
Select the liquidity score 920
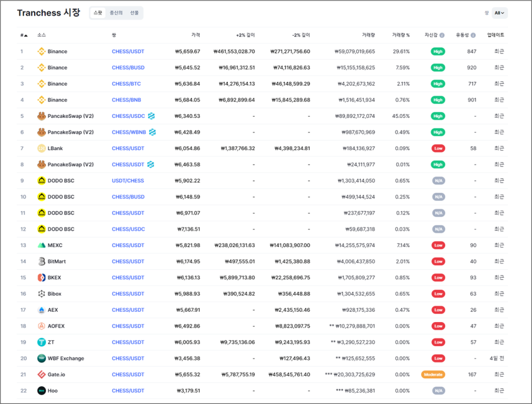point(472,68)
